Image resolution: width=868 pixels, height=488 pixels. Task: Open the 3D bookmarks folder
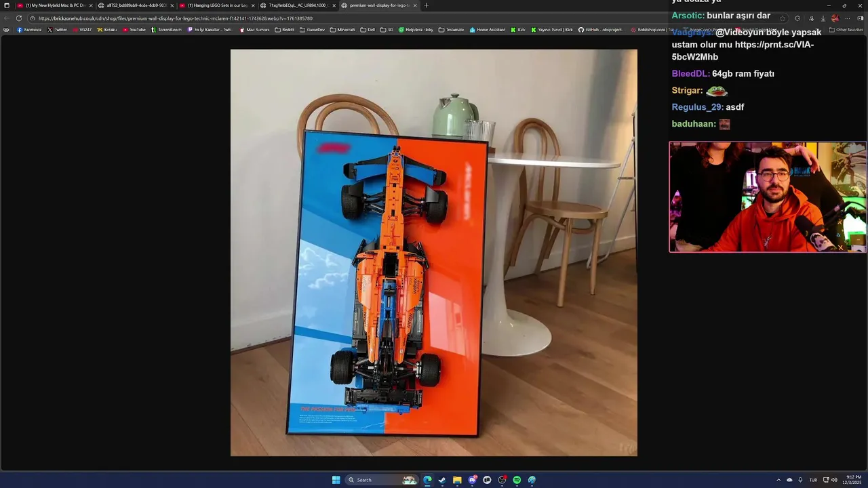[x=387, y=30]
